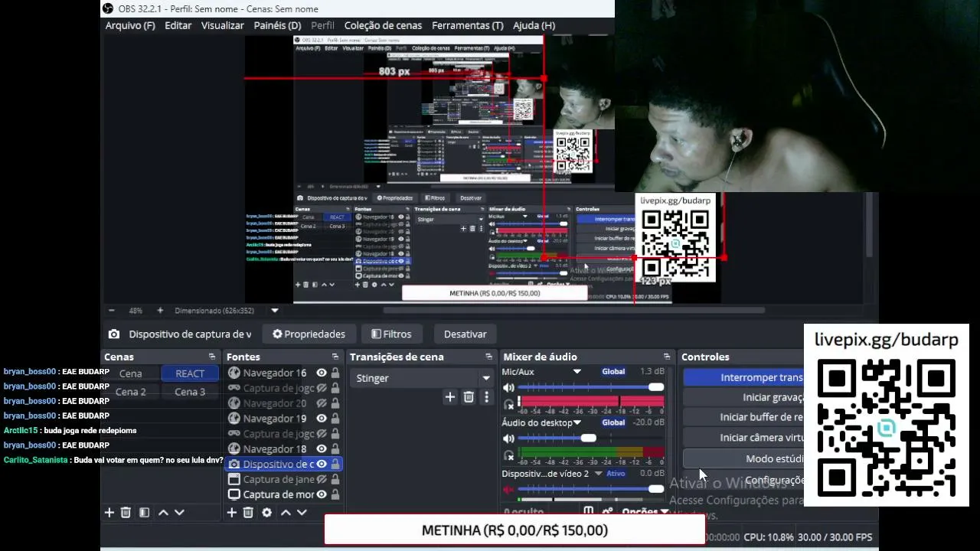This screenshot has width=980, height=551.
Task: Open the Arquivo menu
Action: 130,25
